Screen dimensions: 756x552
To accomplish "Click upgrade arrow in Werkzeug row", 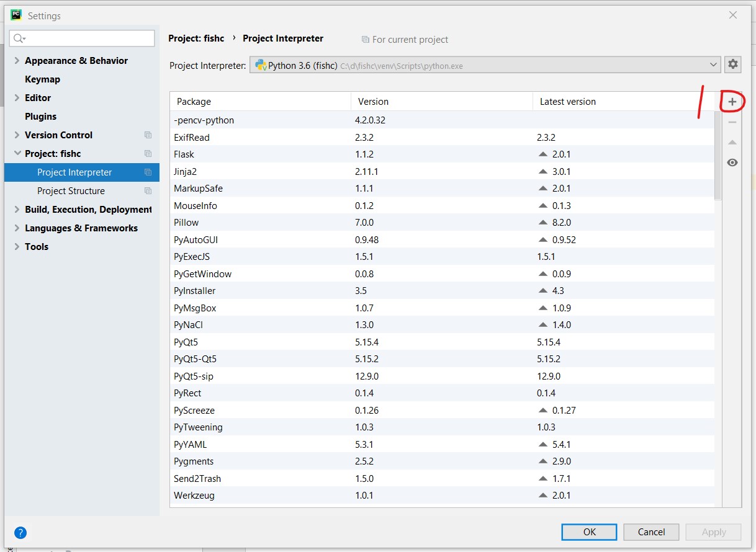I will (543, 496).
